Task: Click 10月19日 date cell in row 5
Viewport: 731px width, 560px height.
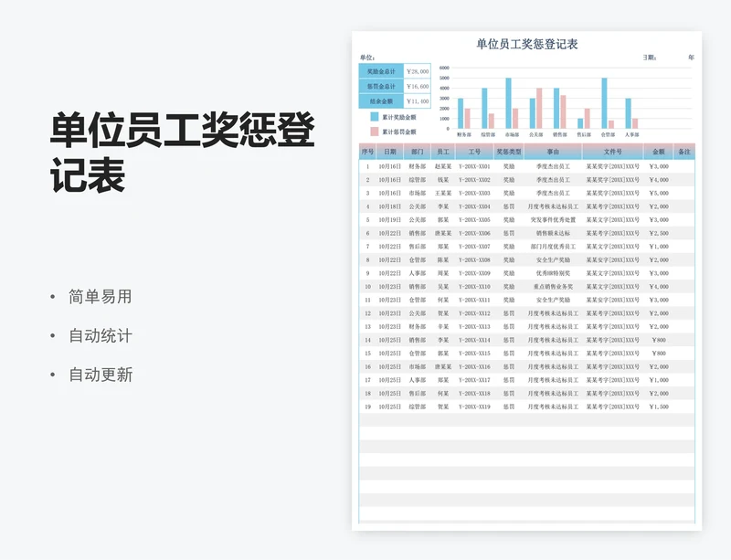Action: click(x=390, y=219)
